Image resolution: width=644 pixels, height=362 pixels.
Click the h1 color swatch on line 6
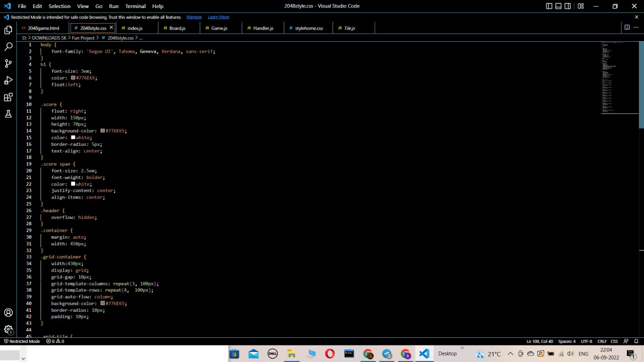[73, 78]
